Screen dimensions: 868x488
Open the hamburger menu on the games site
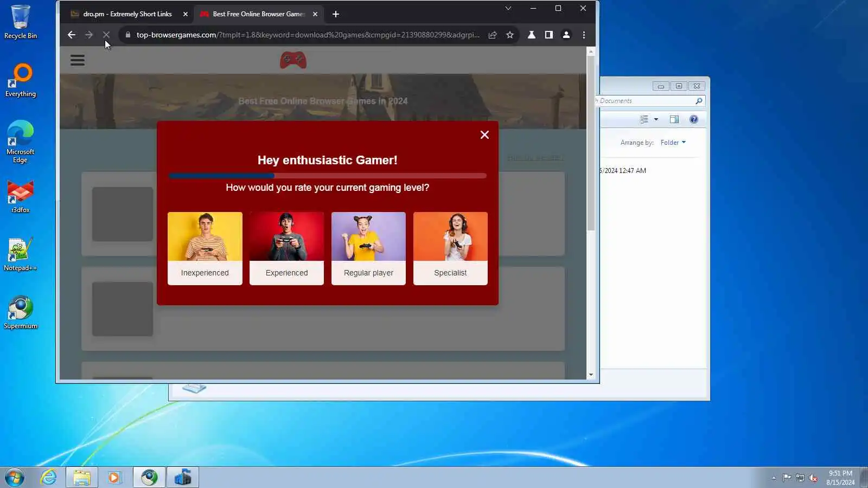(78, 60)
